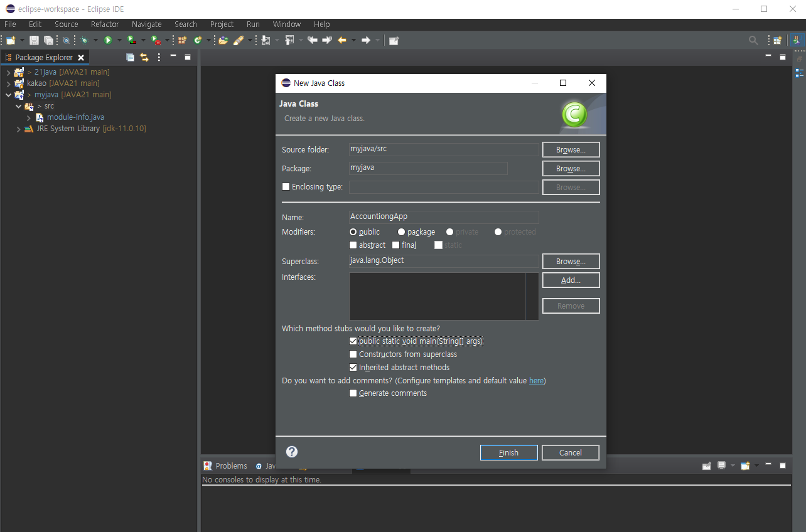Click the New file wizard toolbar icon
This screenshot has height=532, width=806.
[11, 40]
